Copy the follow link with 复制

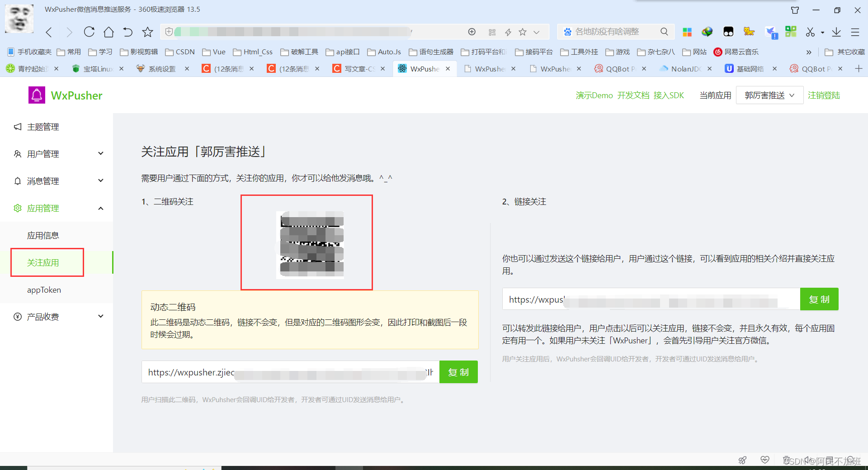(819, 299)
